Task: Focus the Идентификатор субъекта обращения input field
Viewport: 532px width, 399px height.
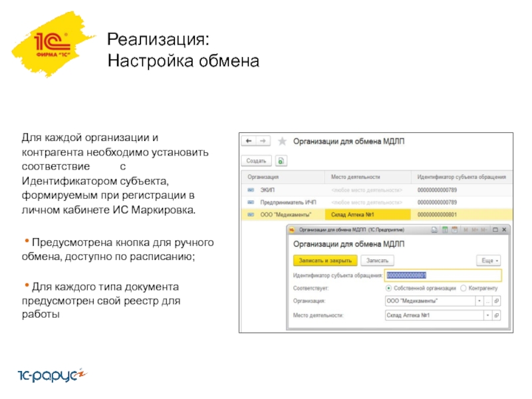Action: [443, 275]
